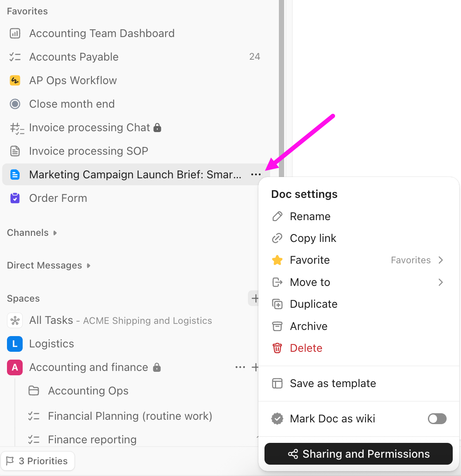Select the AP Ops Workflow whiteboard icon
The width and height of the screenshot is (461, 476).
coord(14,80)
